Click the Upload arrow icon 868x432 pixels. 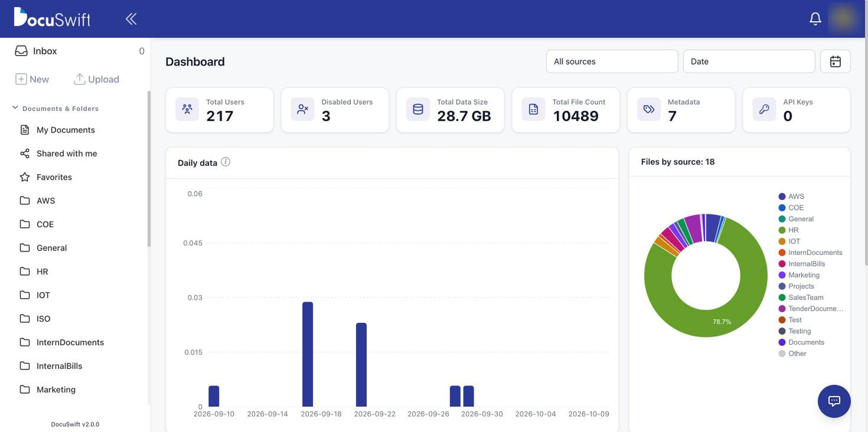80,79
